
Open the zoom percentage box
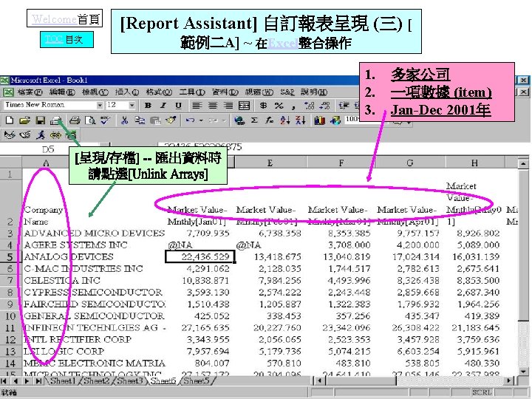[x=352, y=120]
